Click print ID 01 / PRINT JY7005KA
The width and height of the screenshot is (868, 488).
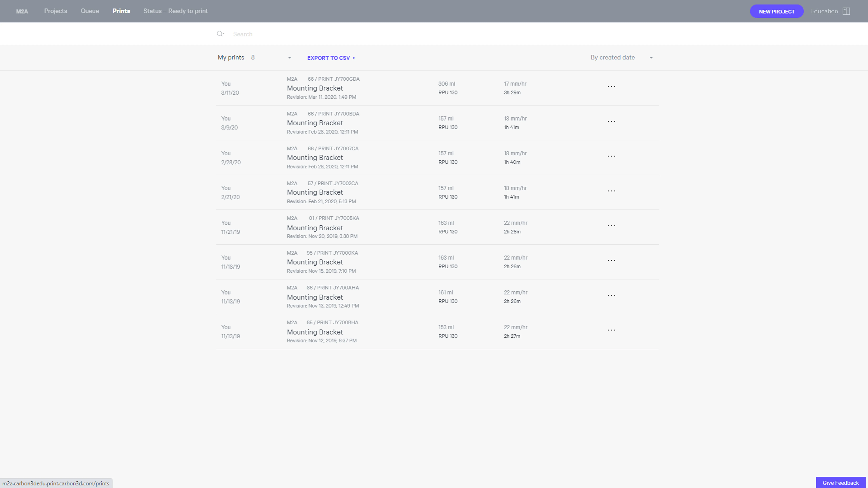(x=334, y=218)
